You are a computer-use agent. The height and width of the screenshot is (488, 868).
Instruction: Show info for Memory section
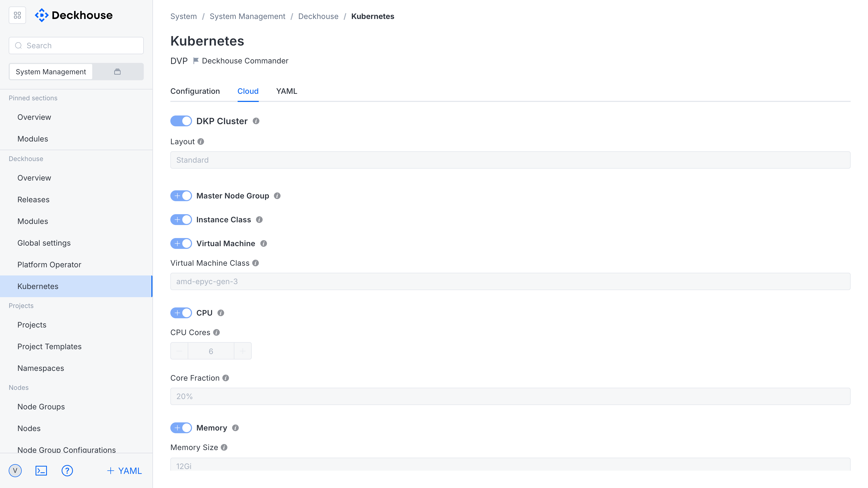(x=235, y=428)
